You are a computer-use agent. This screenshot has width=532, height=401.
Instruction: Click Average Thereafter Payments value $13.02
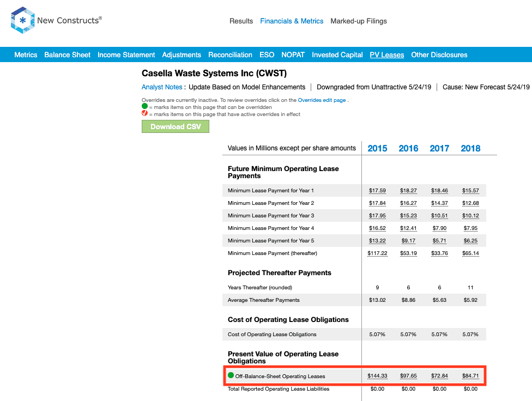point(377,300)
